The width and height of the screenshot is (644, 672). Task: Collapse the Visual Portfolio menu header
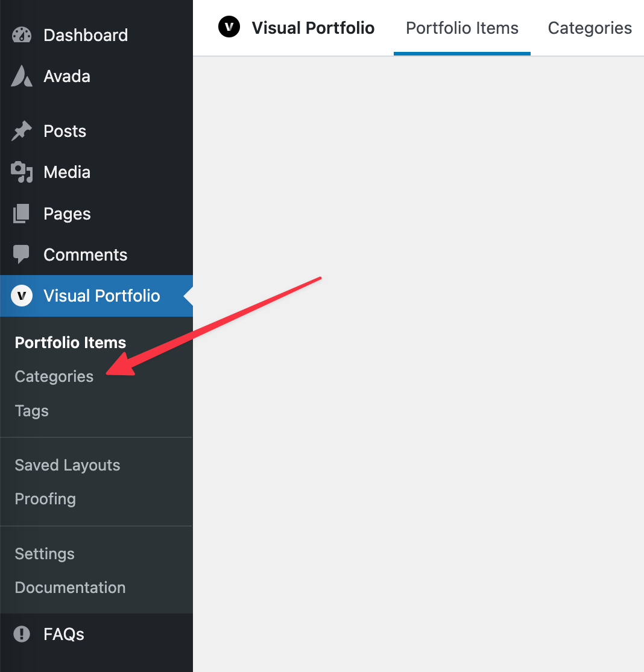coord(96,296)
